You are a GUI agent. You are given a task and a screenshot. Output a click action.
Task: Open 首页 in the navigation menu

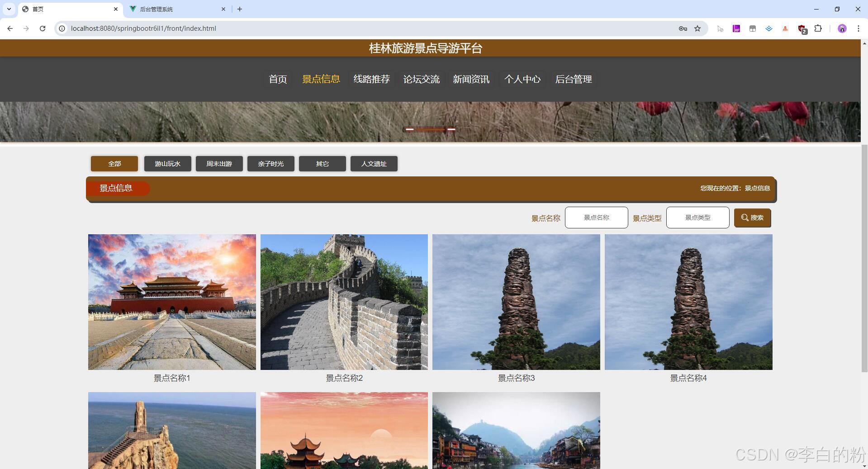point(278,79)
